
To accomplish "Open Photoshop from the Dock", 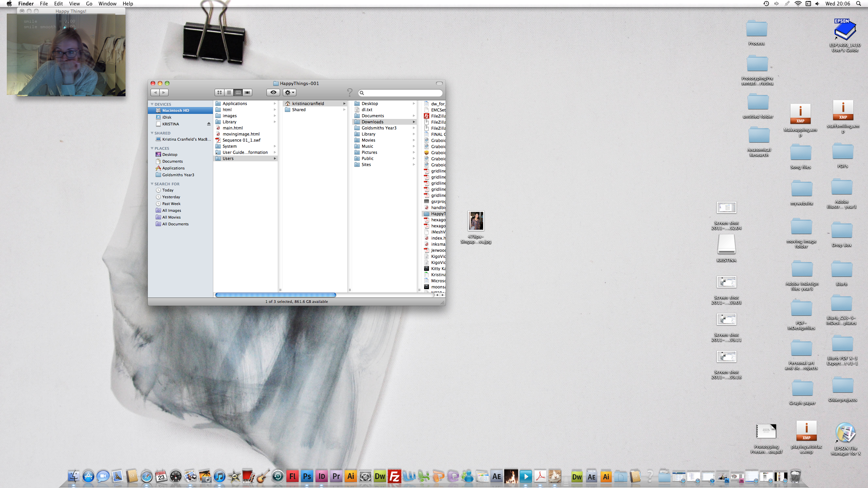I will [x=307, y=476].
